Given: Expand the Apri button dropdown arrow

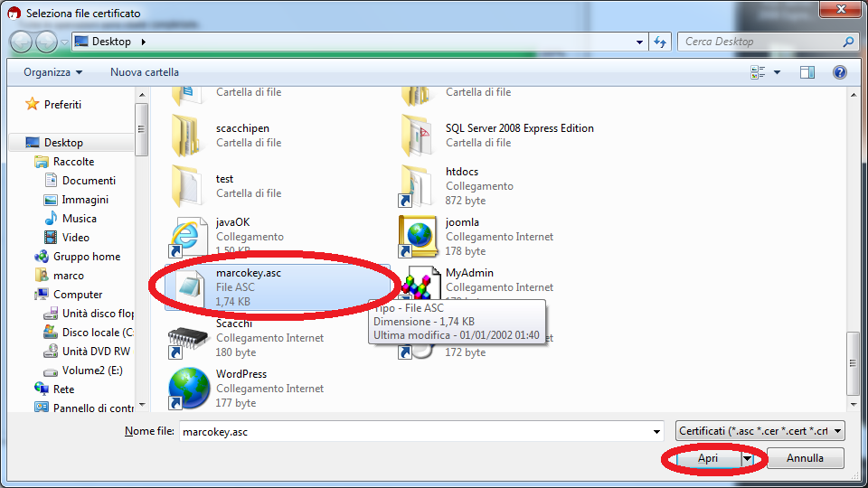Looking at the screenshot, I should (748, 458).
